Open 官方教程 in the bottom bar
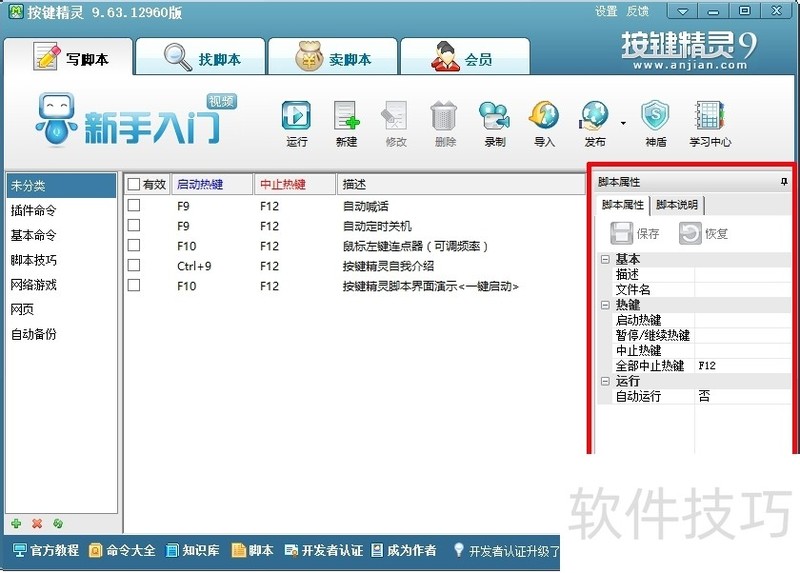 [46, 550]
